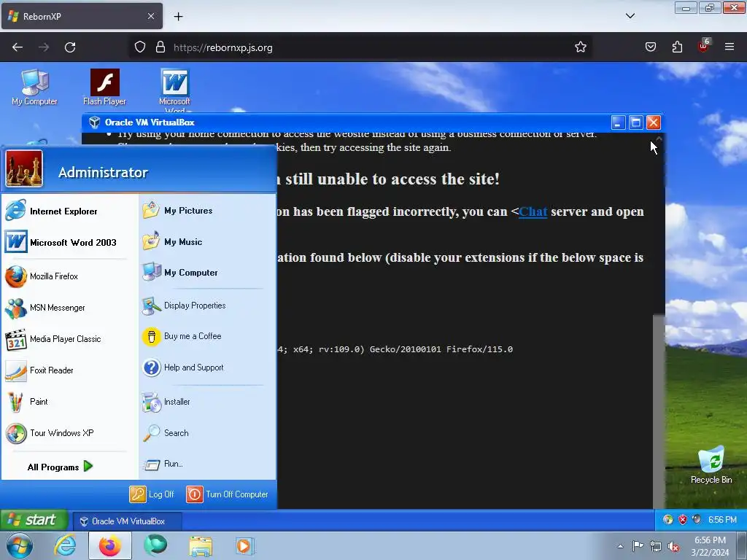Open the media player taskbar icon

pyautogui.click(x=245, y=545)
